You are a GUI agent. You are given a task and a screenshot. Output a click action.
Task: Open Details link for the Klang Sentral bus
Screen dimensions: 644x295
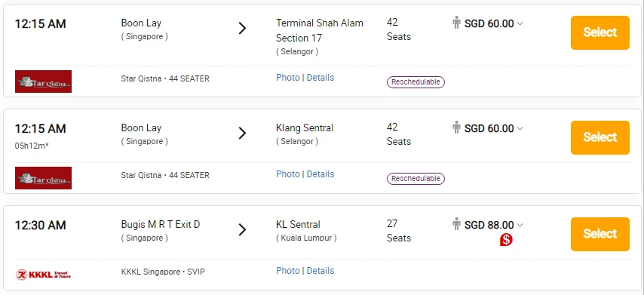point(320,174)
